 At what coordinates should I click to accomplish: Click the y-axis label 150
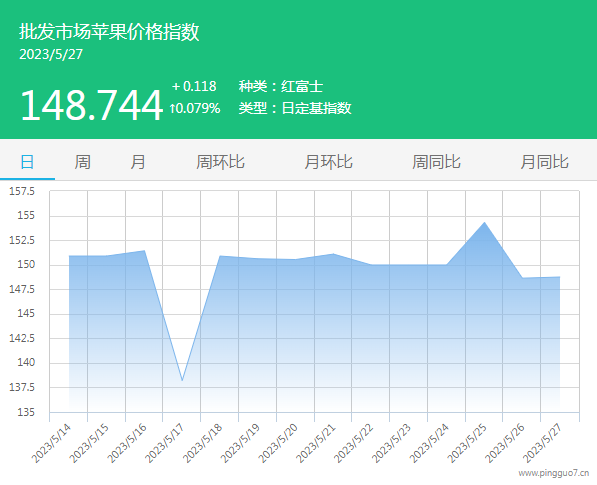[x=26, y=265]
